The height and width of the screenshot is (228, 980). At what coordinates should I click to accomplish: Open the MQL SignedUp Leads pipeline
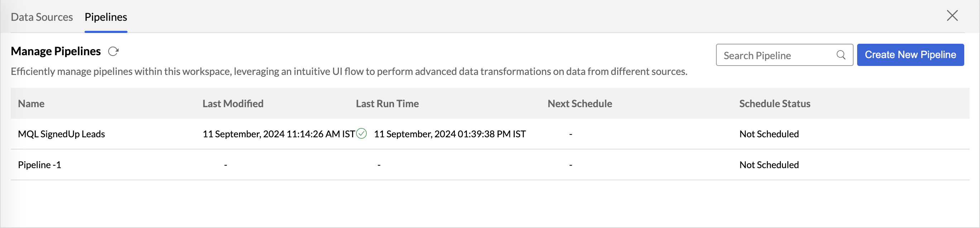point(61,134)
